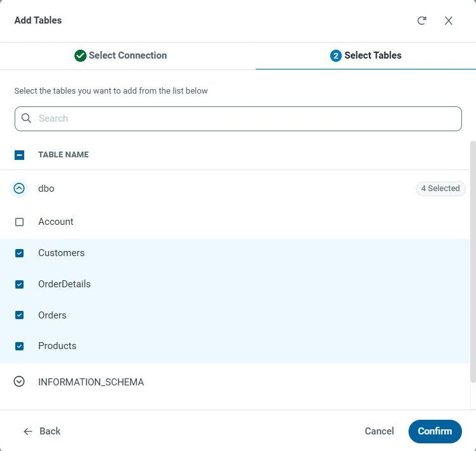Click the OrderDetails table name

64,284
